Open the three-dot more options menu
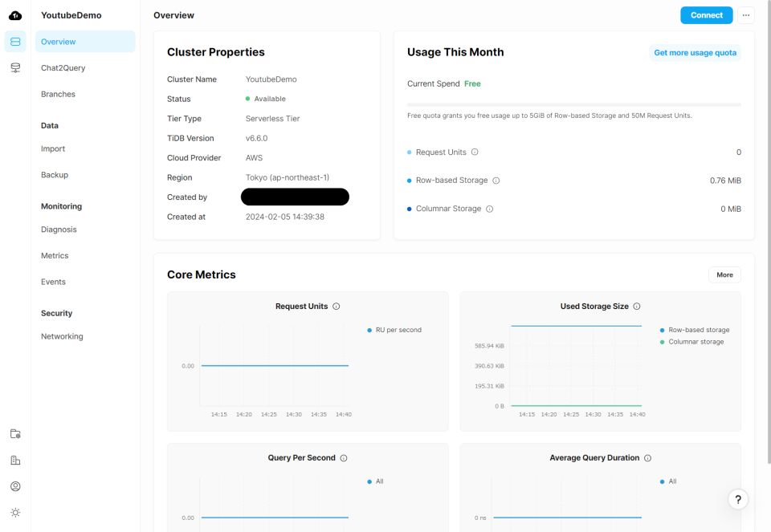This screenshot has width=771, height=532. (x=746, y=15)
